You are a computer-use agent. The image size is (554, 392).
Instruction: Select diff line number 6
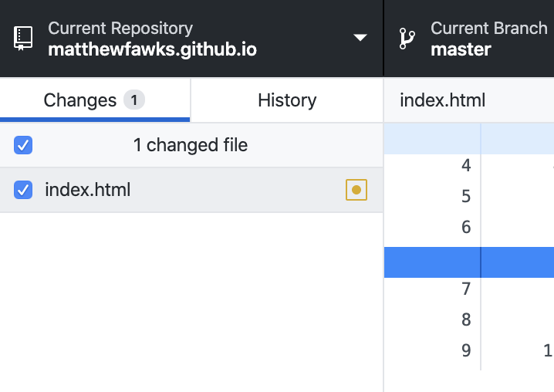tap(466, 227)
